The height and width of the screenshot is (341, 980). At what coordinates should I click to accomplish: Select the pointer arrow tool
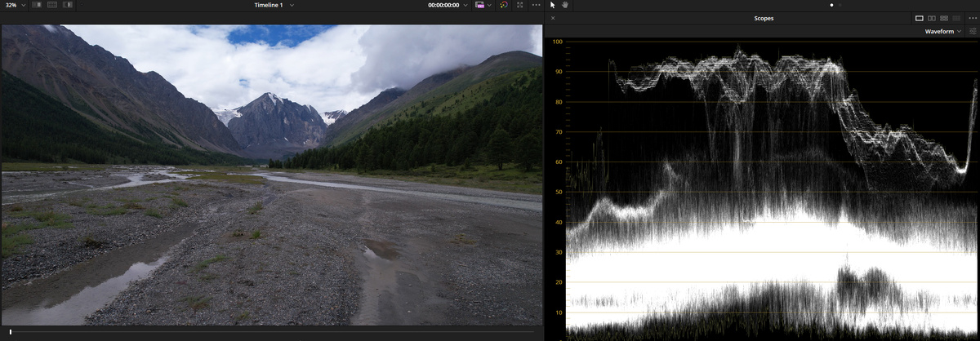click(x=553, y=5)
